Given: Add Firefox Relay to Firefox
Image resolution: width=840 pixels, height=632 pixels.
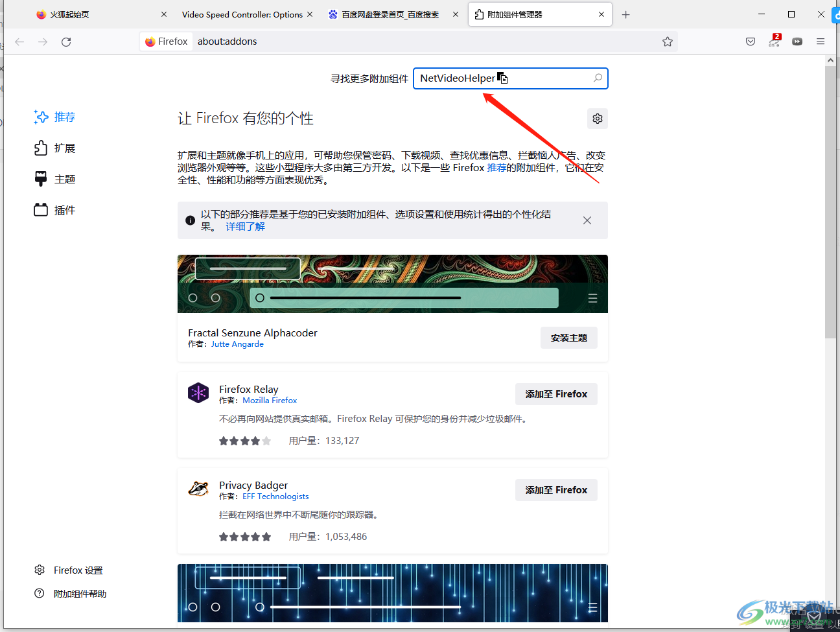Looking at the screenshot, I should [556, 394].
